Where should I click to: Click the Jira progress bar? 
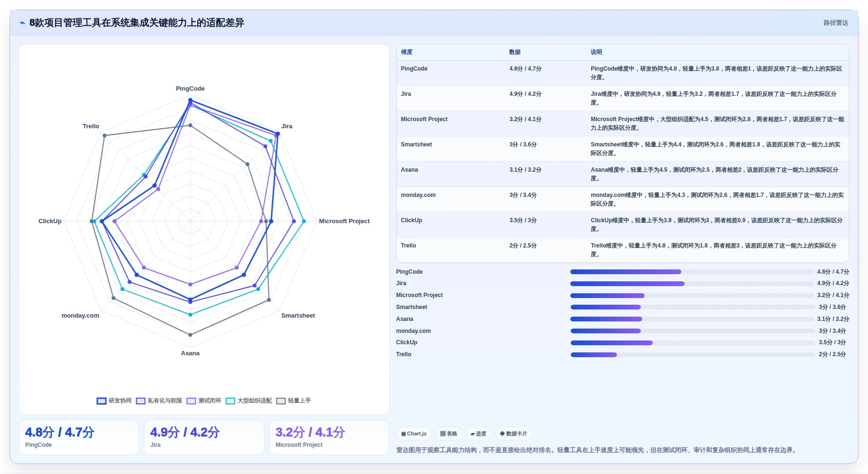point(692,284)
